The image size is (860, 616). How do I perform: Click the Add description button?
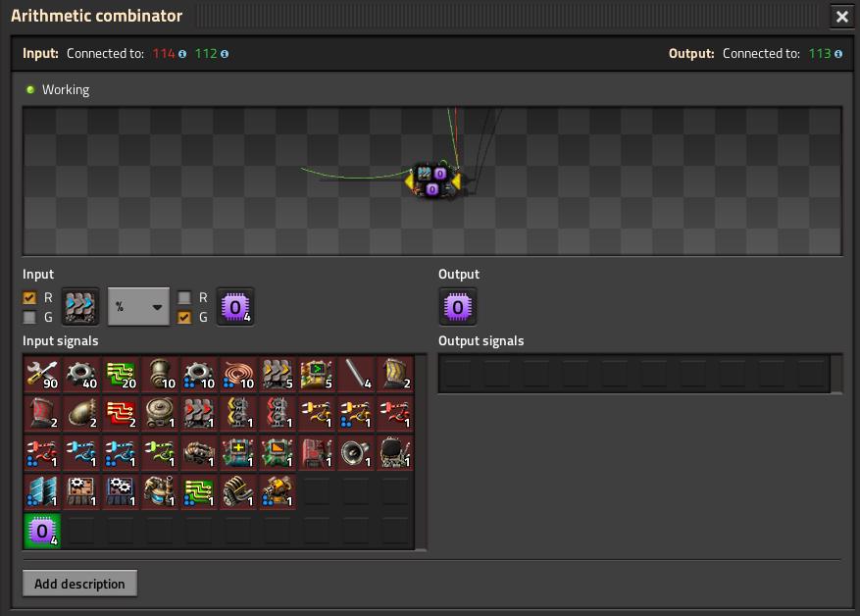pyautogui.click(x=80, y=584)
